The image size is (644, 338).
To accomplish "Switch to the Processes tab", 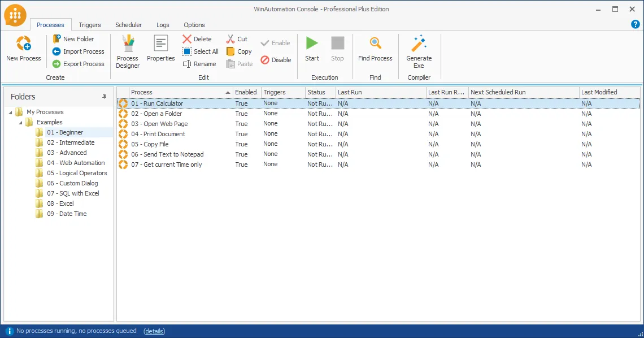I will (50, 25).
